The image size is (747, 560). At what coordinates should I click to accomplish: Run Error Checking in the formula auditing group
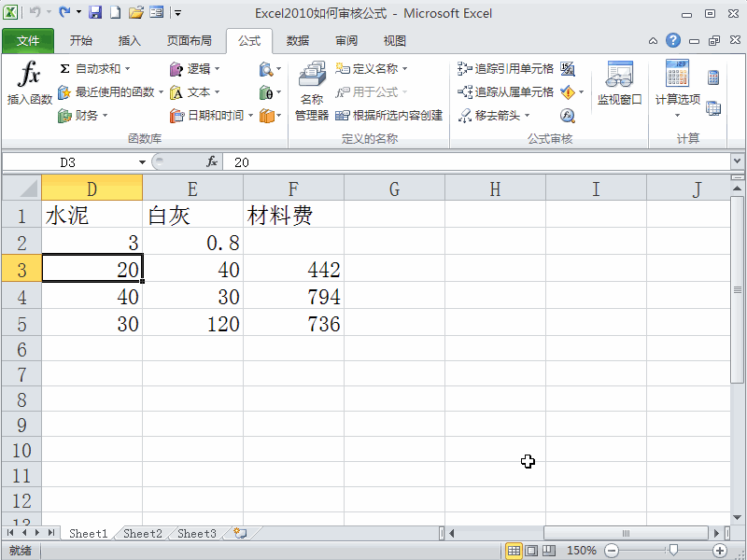coord(568,91)
